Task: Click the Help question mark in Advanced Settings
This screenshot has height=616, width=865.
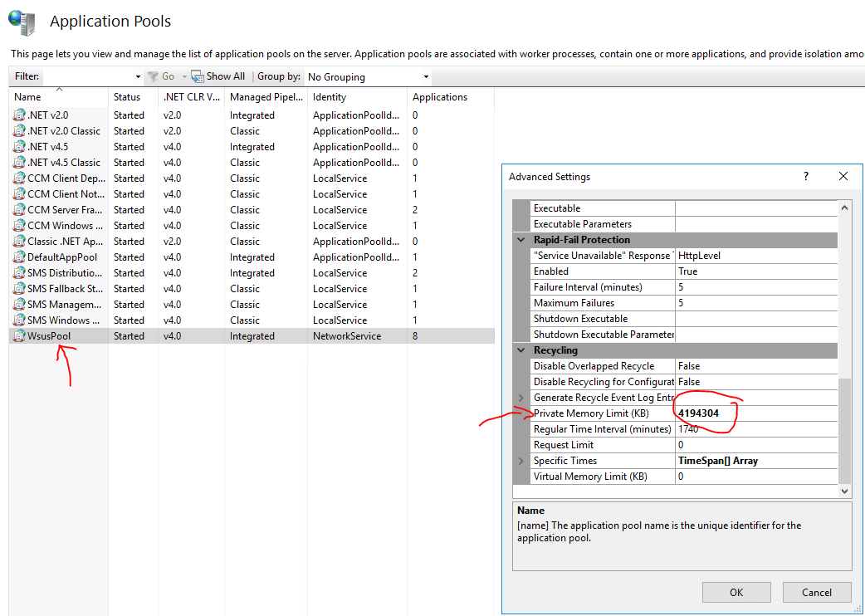Action: click(x=806, y=177)
